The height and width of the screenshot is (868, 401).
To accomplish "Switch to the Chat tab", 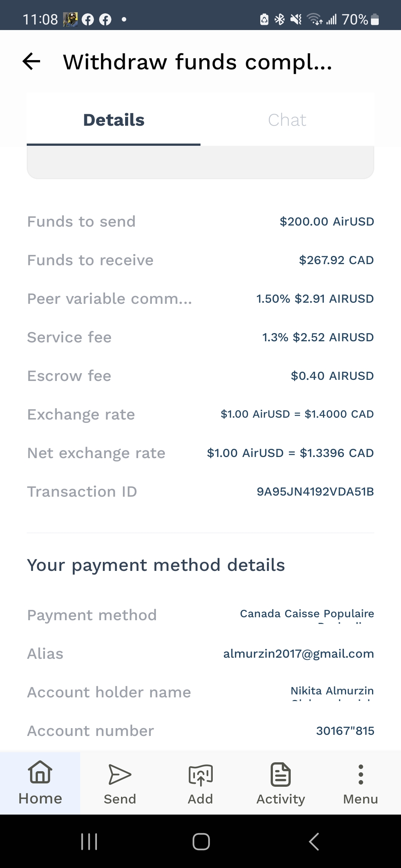I will (287, 120).
